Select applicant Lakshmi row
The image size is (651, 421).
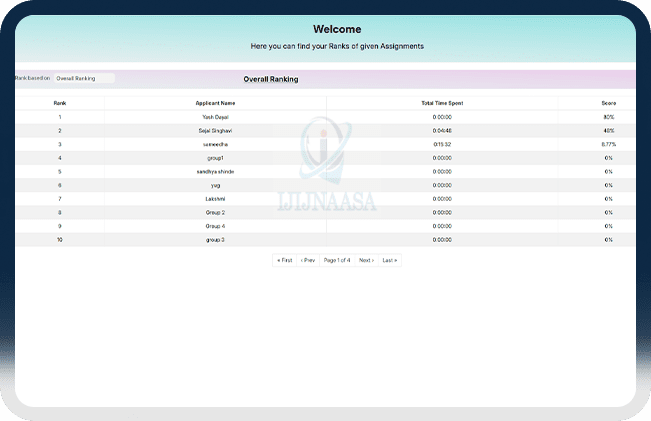215,199
